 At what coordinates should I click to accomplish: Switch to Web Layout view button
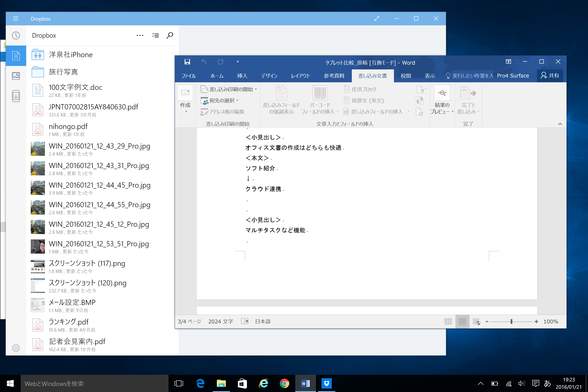tap(476, 322)
